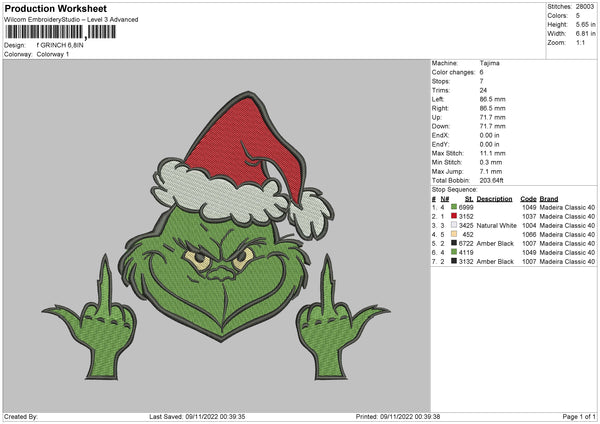Click the 'Brand' column header

point(549,199)
